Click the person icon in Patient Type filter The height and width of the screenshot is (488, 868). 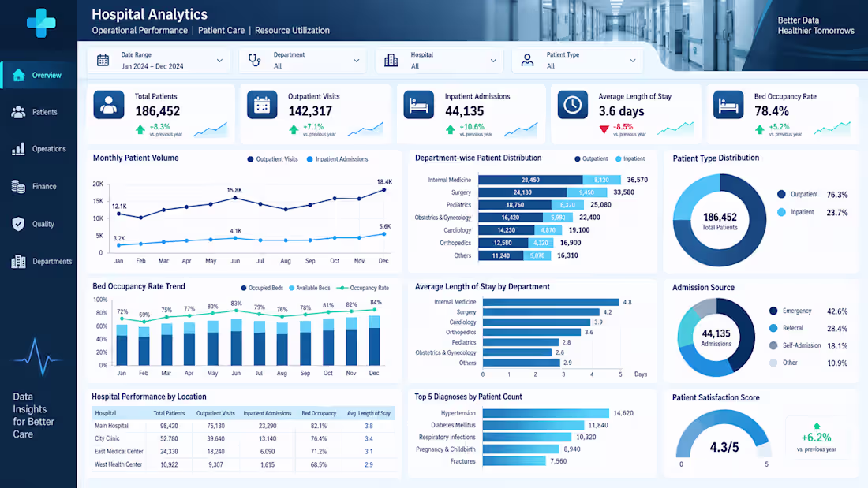pyautogui.click(x=528, y=60)
